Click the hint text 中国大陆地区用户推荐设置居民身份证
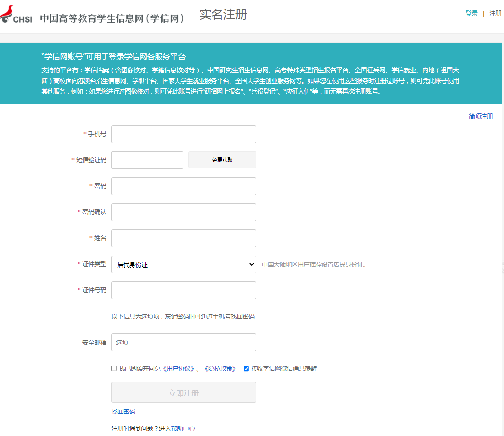504x436 pixels. (314, 265)
